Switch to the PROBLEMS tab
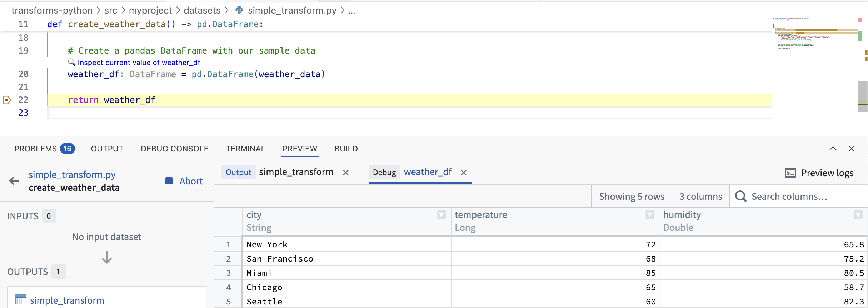 [44, 149]
